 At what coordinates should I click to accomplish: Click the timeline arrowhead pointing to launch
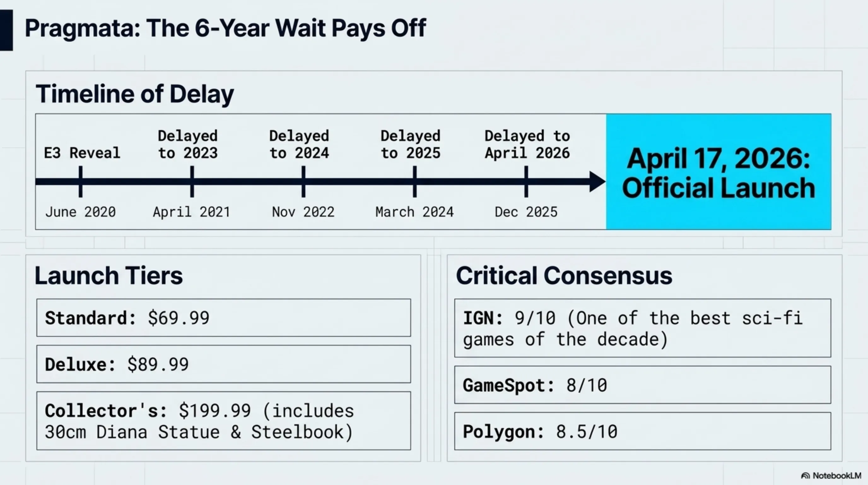coord(597,182)
